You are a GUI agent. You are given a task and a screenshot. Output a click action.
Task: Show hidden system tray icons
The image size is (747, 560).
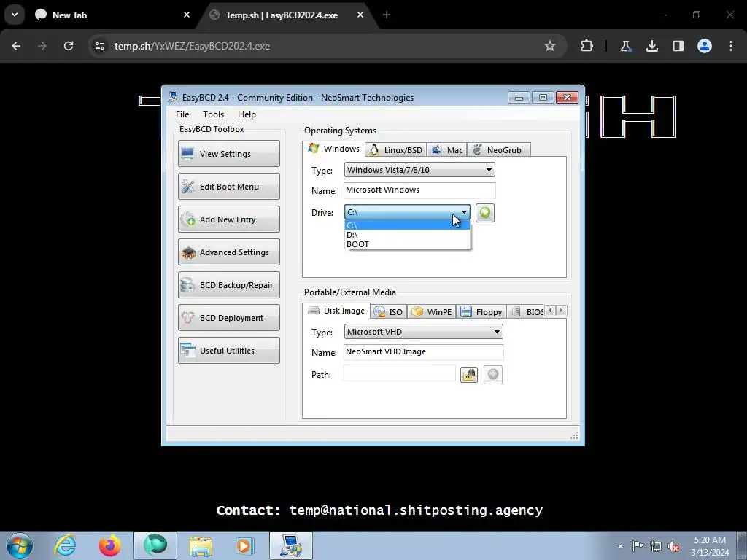point(620,546)
